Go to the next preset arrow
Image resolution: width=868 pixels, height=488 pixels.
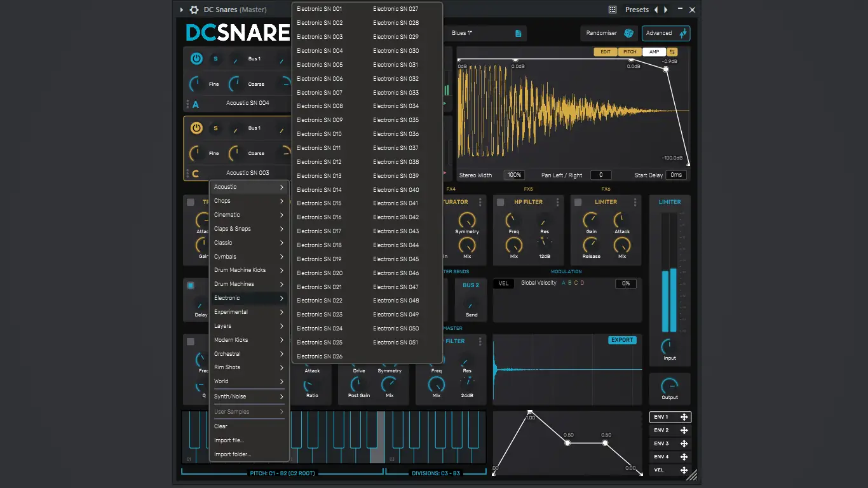click(x=666, y=10)
